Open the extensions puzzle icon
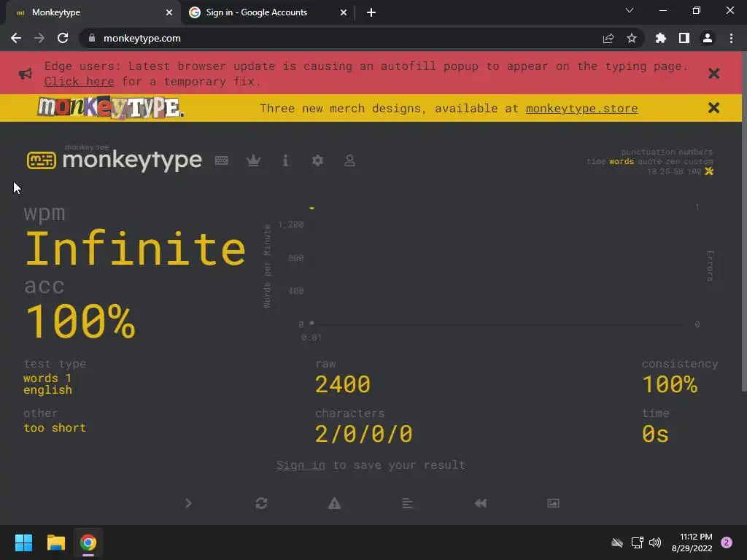Viewport: 747px width, 560px height. pyautogui.click(x=661, y=38)
